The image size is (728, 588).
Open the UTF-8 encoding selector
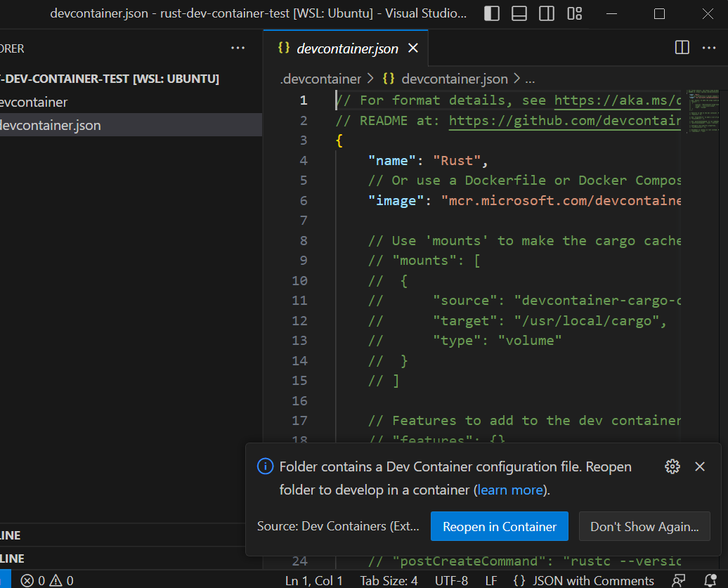(x=451, y=581)
